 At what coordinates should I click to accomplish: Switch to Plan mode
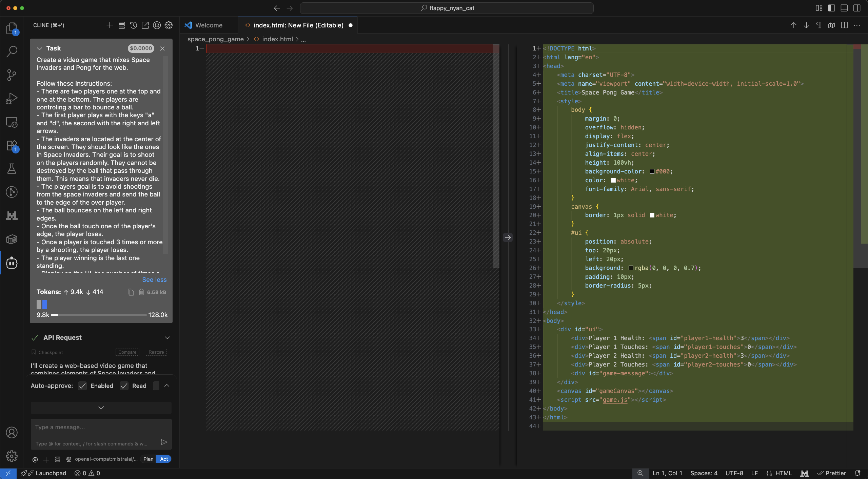tap(148, 459)
